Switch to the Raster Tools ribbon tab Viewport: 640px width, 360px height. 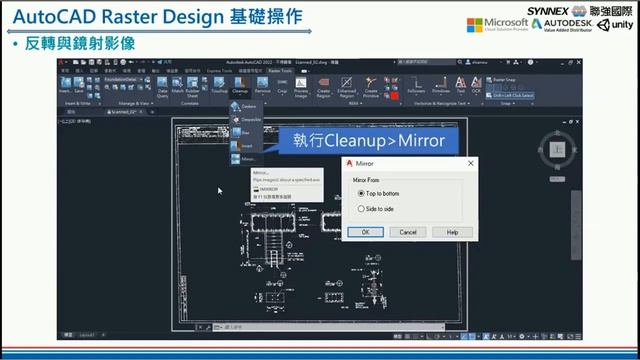(x=280, y=71)
